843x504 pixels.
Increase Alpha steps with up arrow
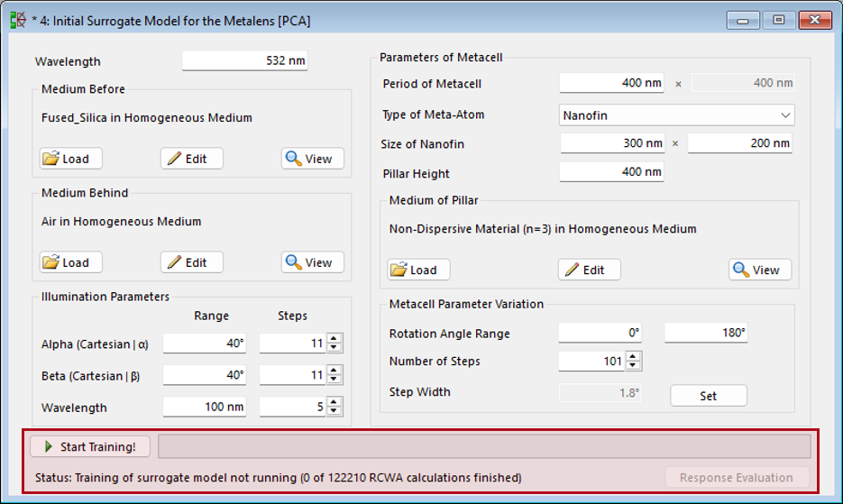pyautogui.click(x=334, y=339)
